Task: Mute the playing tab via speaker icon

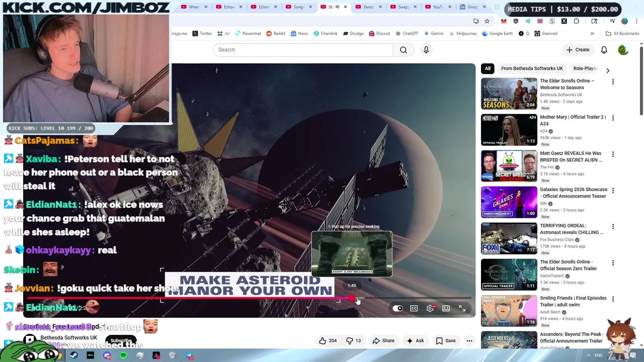Action: click(x=337, y=7)
